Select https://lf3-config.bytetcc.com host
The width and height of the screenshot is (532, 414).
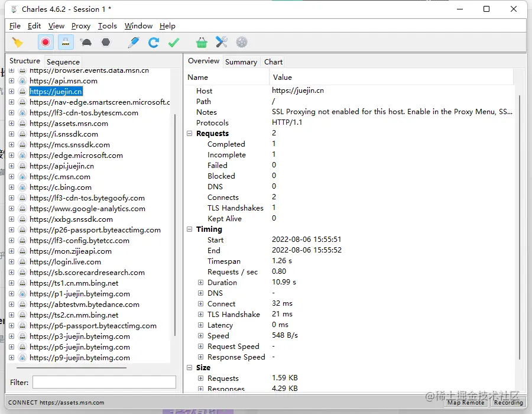(79, 241)
